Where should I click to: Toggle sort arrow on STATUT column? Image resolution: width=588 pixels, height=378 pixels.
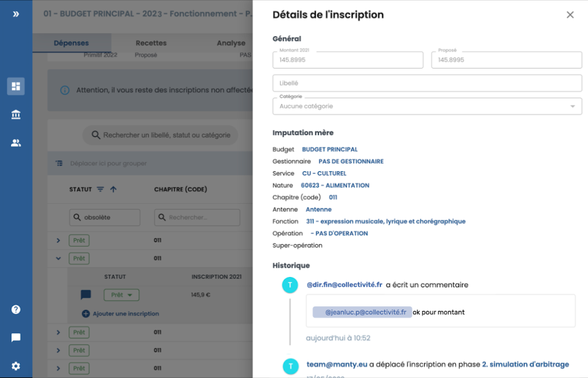pyautogui.click(x=113, y=189)
